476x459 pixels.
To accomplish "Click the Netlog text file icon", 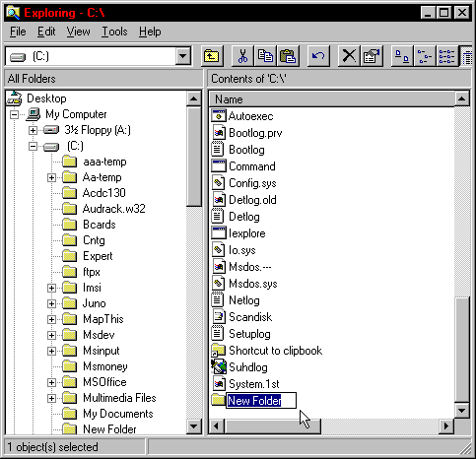I will point(219,300).
